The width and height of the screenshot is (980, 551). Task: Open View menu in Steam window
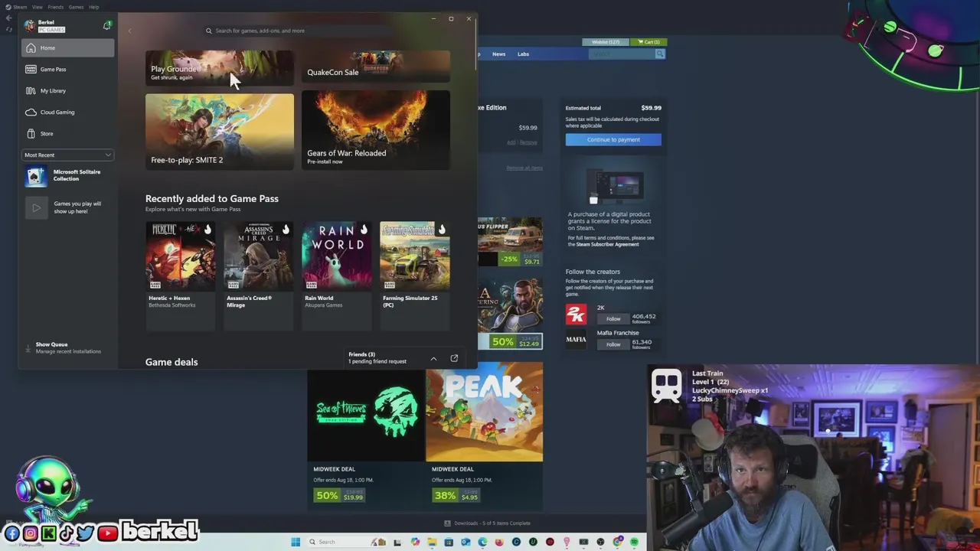pos(38,7)
